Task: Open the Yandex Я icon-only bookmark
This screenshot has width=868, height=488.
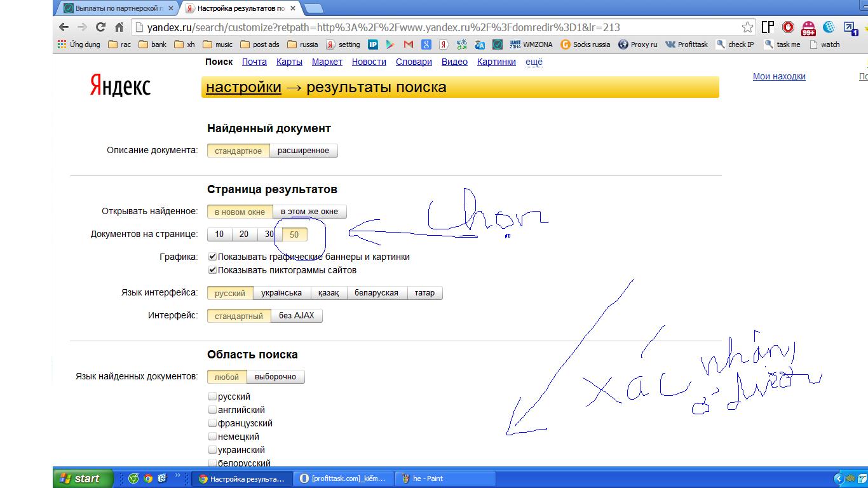Action: point(444,44)
